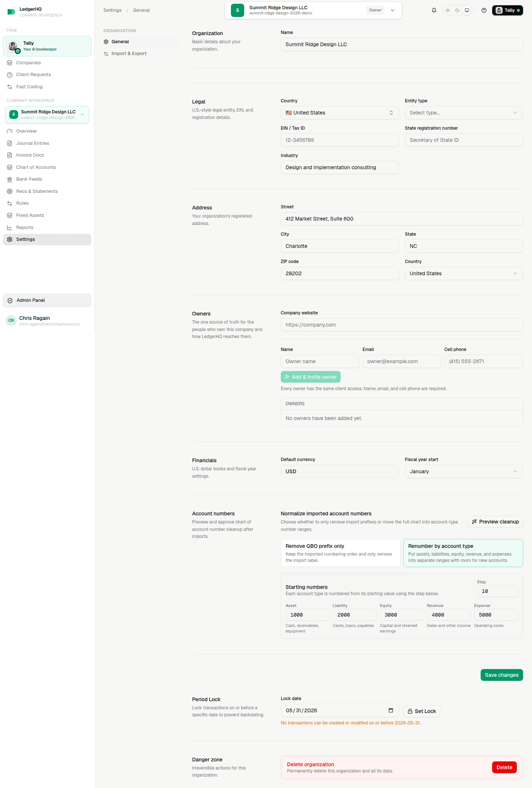The height and width of the screenshot is (788, 532).
Task: Edit Liability starting number
Action: coord(355,615)
